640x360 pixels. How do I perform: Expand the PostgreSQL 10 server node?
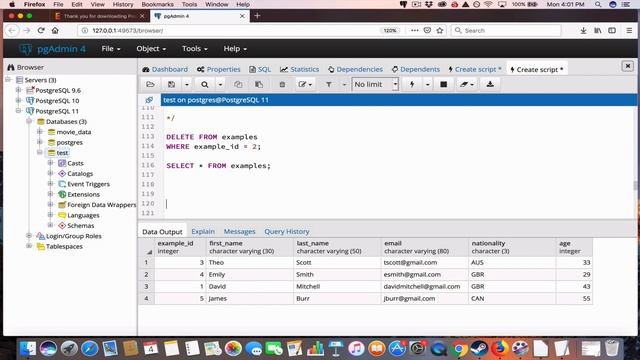[x=19, y=100]
